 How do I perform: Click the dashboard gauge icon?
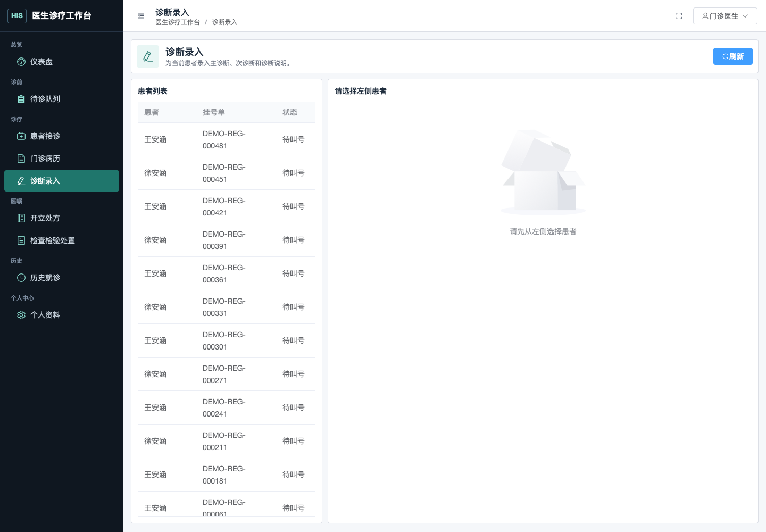pos(21,62)
